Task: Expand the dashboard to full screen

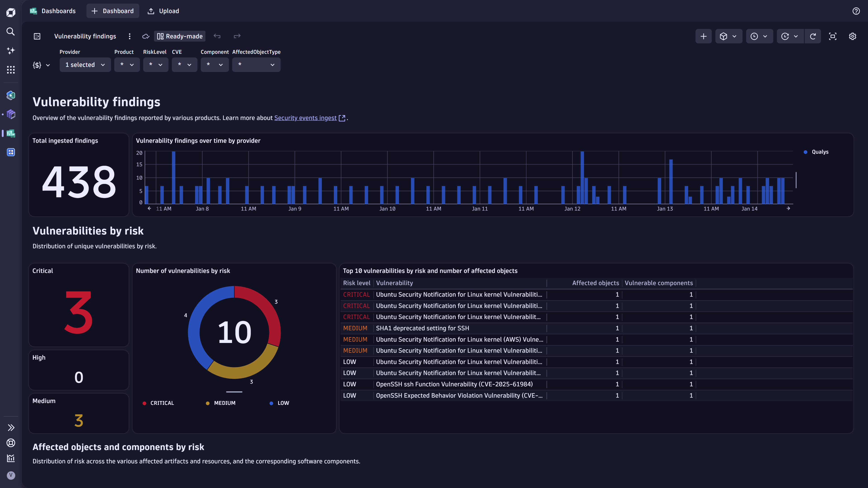Action: pyautogui.click(x=833, y=36)
